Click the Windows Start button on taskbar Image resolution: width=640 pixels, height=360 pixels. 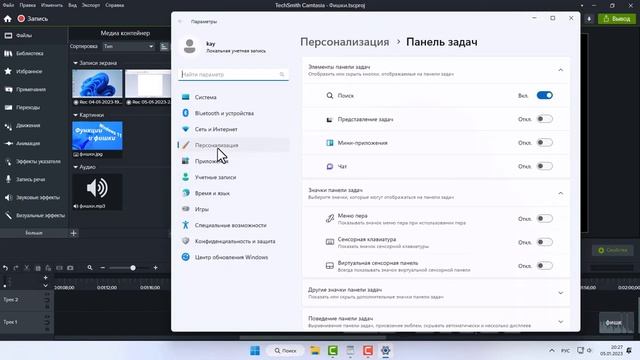255,351
